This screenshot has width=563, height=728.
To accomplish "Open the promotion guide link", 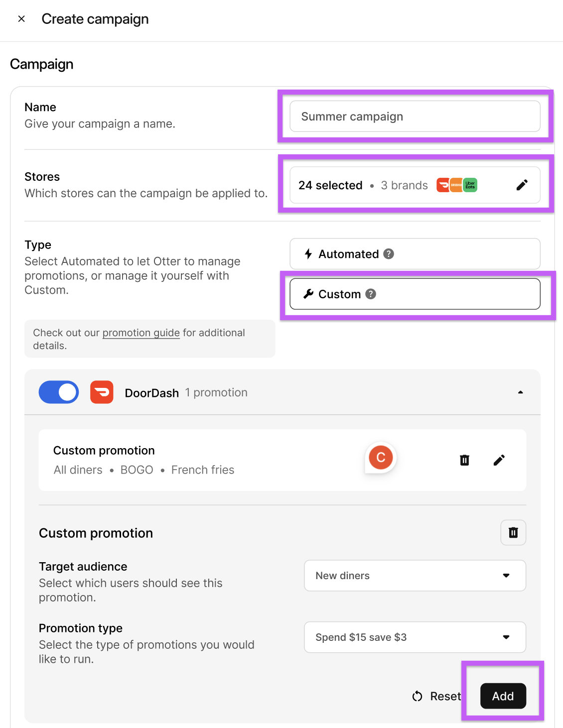I will point(141,333).
